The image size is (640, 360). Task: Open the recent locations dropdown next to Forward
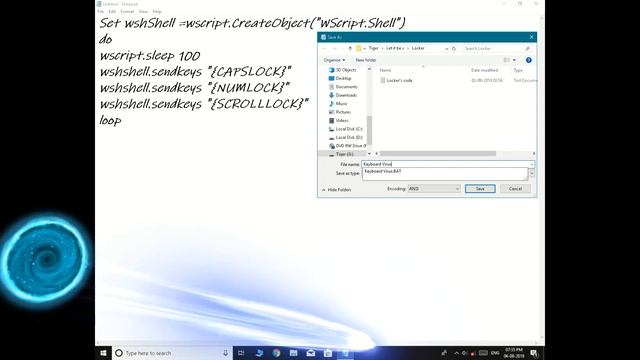[x=342, y=48]
